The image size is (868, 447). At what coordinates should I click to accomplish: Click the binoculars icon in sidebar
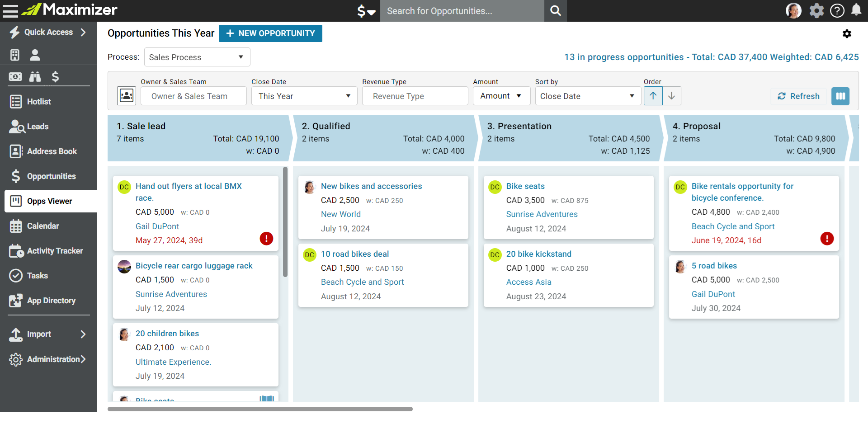click(35, 77)
